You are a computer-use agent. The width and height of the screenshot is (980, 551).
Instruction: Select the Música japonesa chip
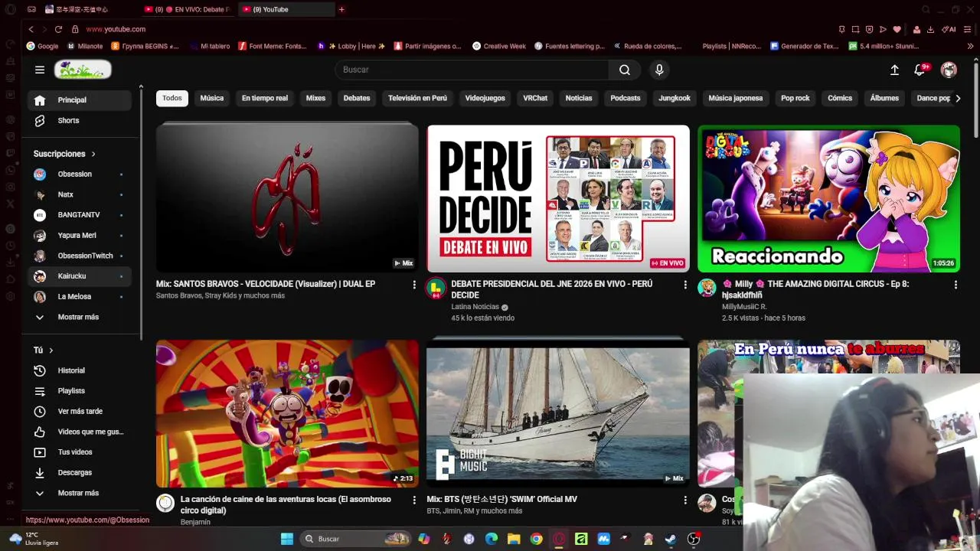click(x=736, y=98)
